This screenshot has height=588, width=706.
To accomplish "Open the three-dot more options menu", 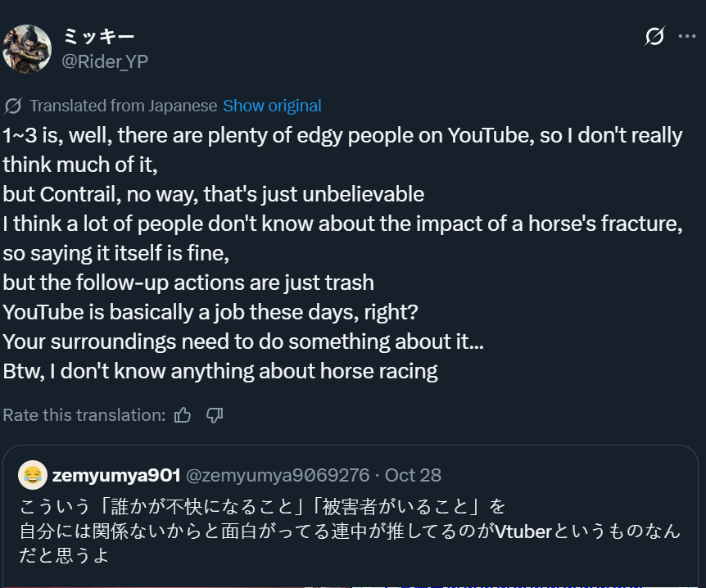I will point(686,36).
